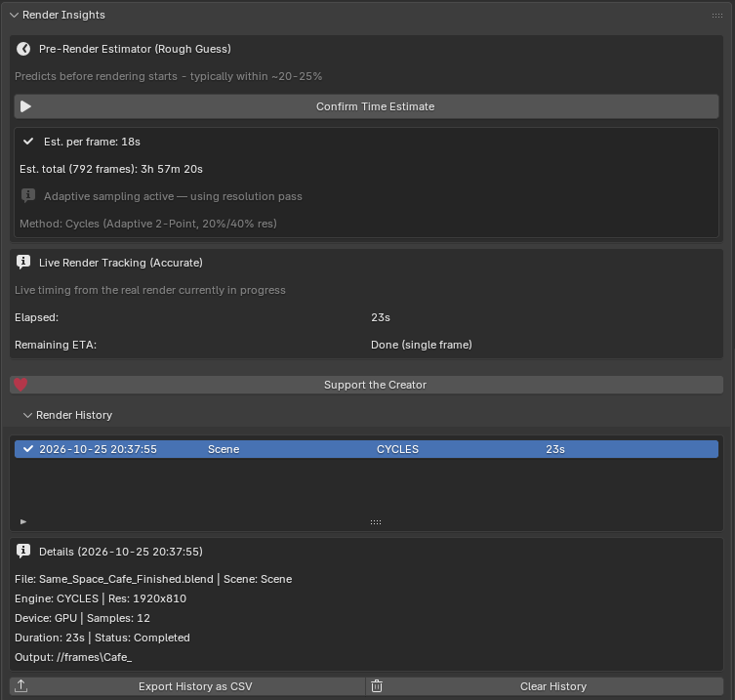Click 'Engine: CYCLES | Res: 1920x810' line
Image resolution: width=735 pixels, height=700 pixels.
pos(101,598)
